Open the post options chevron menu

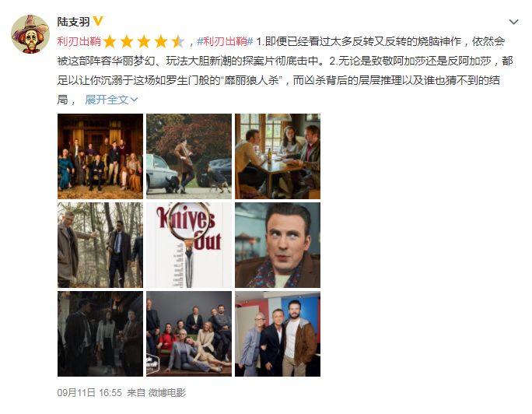[513, 22]
